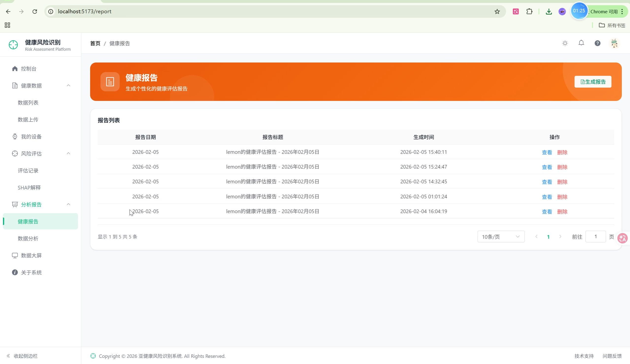Open the SHAP解释 menu item
The image size is (630, 364).
click(29, 188)
